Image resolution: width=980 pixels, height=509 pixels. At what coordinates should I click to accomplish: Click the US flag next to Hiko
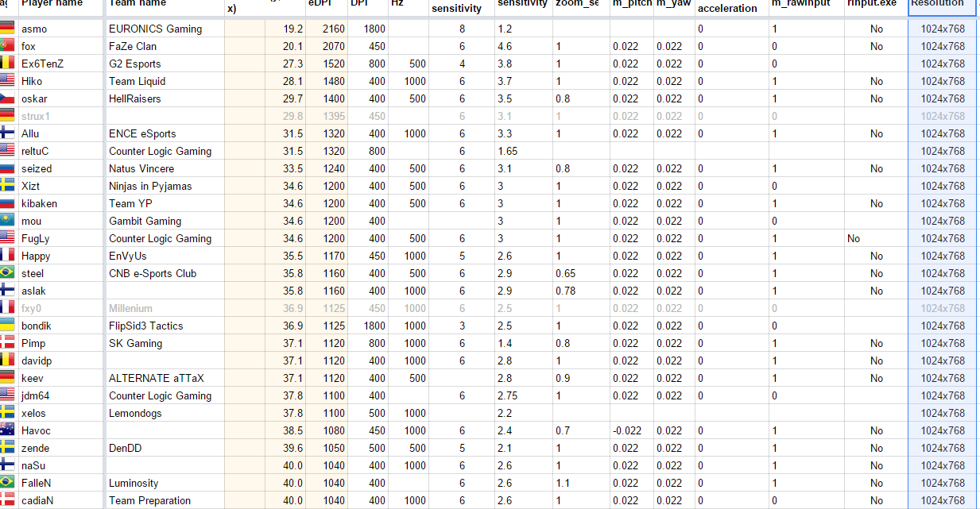click(x=7, y=81)
